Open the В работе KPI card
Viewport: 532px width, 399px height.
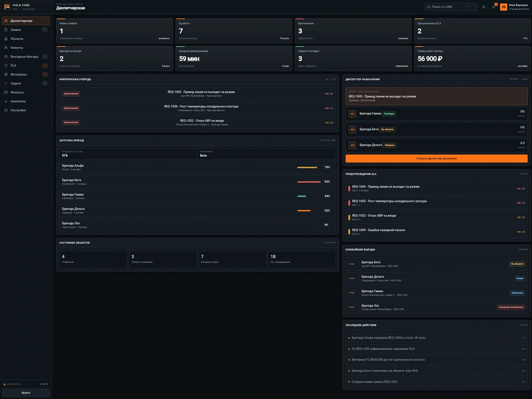[234, 30]
